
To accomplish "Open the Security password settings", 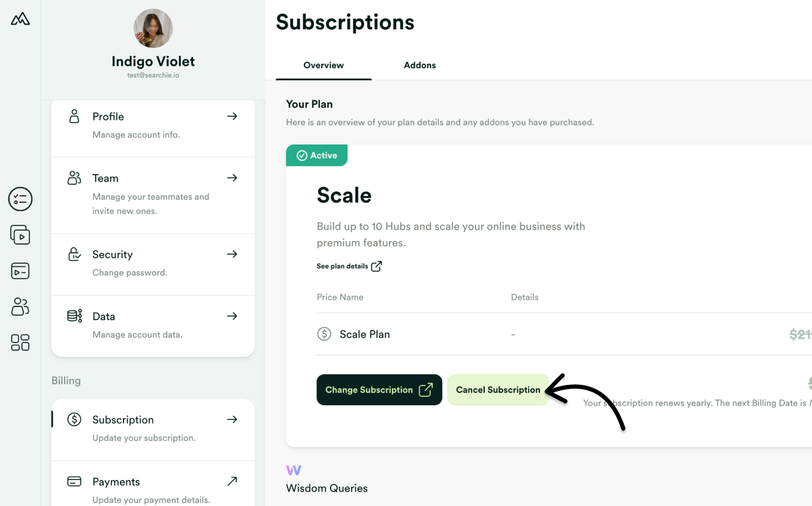I will coord(153,262).
